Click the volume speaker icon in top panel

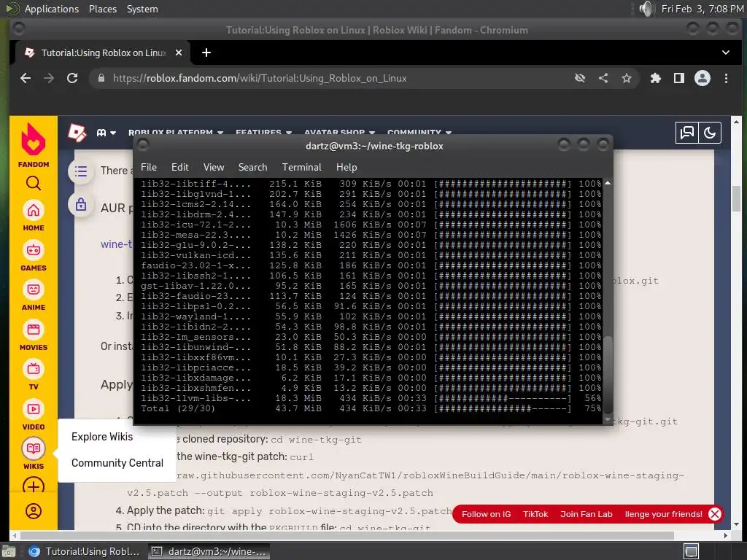coord(646,9)
